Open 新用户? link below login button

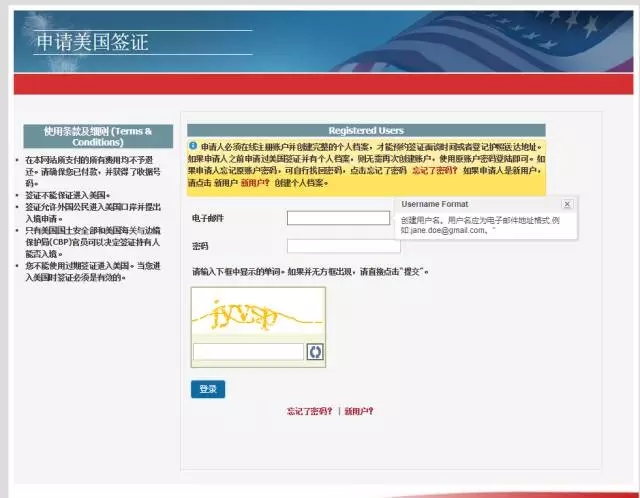[359, 411]
